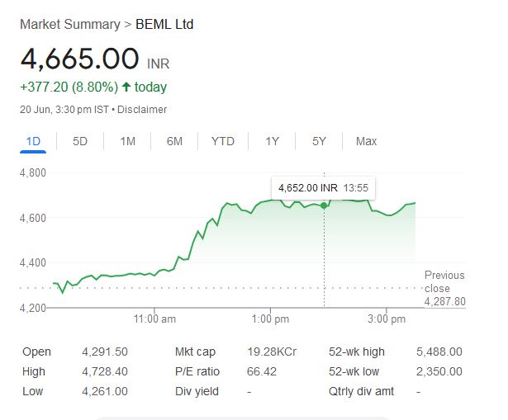This screenshot has width=508, height=420.
Task: Open the Disclaimer link
Action: click(x=145, y=110)
